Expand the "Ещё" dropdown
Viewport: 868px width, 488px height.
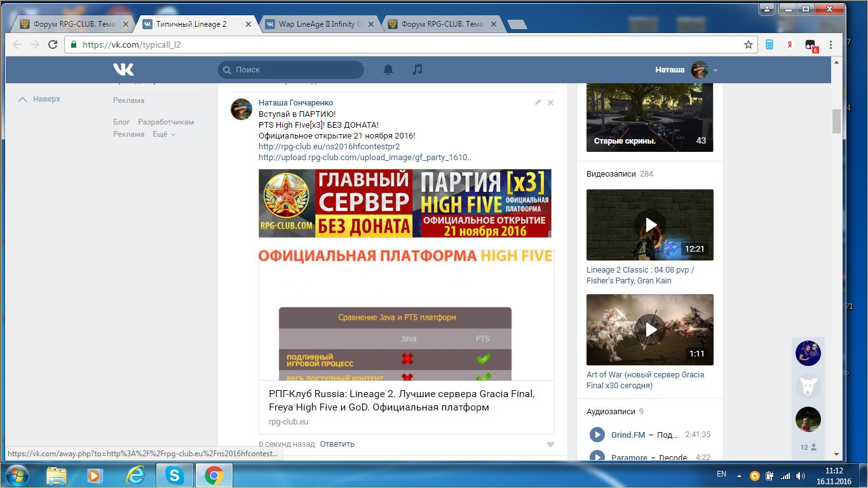[x=164, y=134]
